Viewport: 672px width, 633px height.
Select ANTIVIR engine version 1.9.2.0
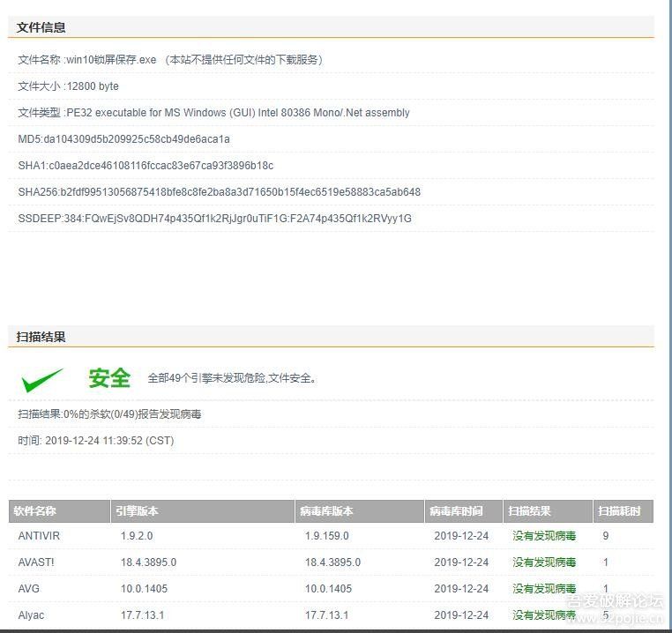137,536
